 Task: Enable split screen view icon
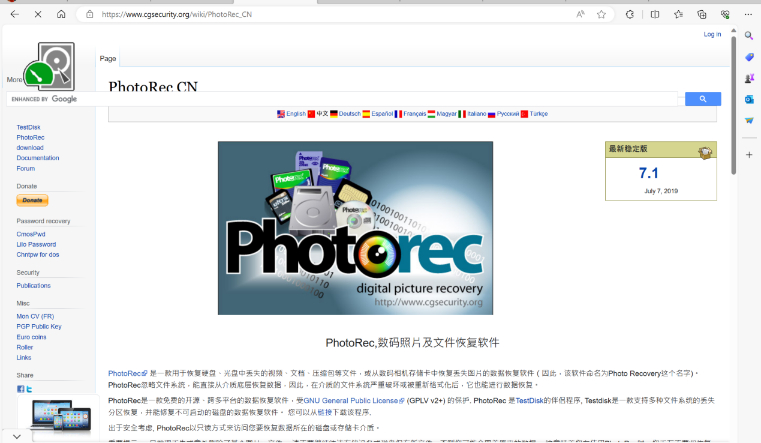click(x=655, y=14)
